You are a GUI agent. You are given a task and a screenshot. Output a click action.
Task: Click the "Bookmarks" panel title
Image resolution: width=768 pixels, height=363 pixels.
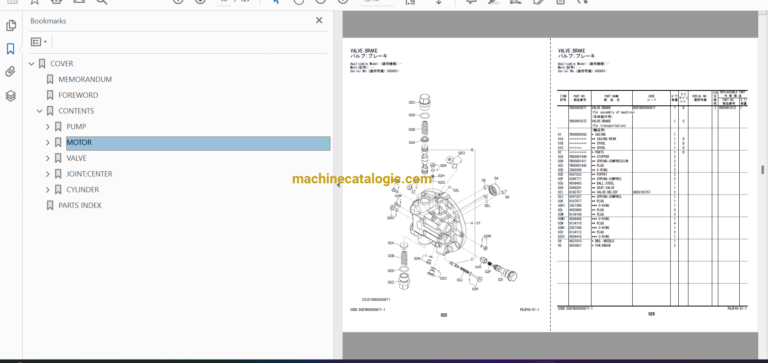48,21
